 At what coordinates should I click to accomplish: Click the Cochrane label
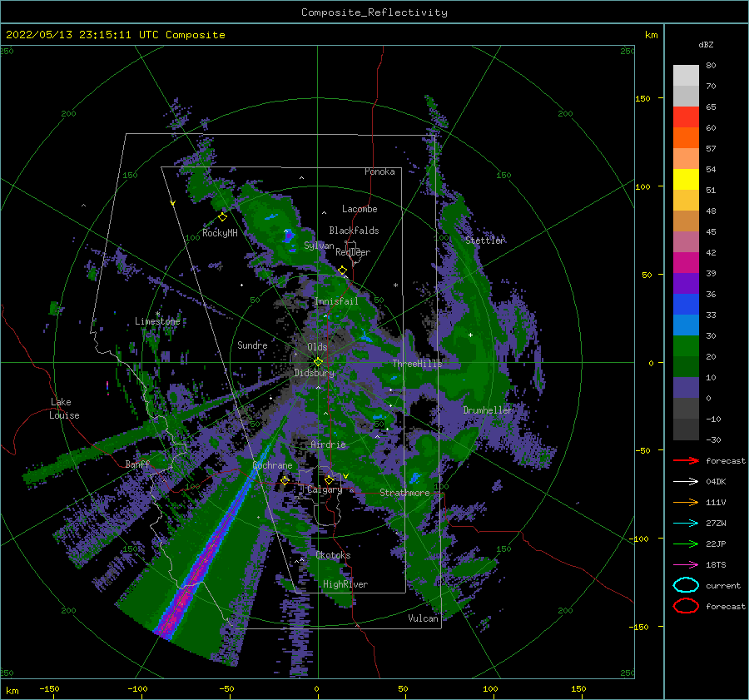point(272,465)
